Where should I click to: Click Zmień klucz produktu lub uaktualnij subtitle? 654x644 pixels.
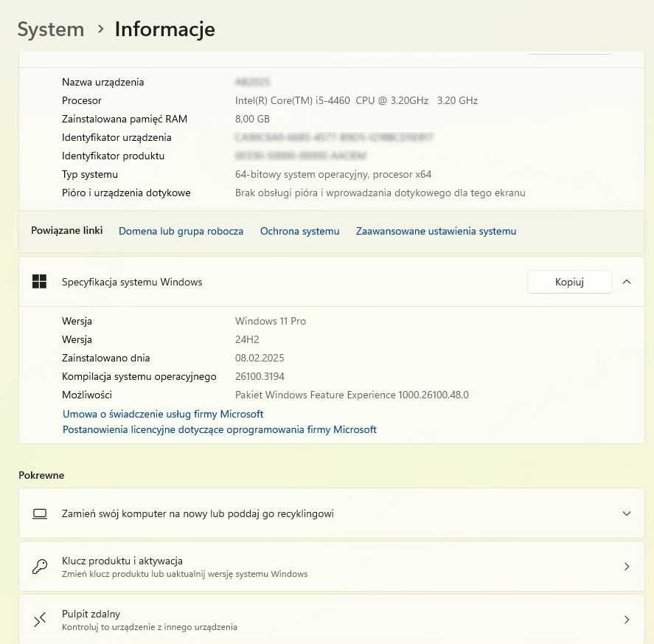coord(184,574)
